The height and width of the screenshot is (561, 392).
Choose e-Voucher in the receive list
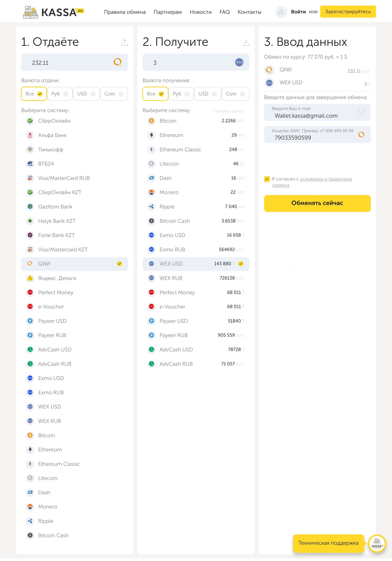pos(196,307)
